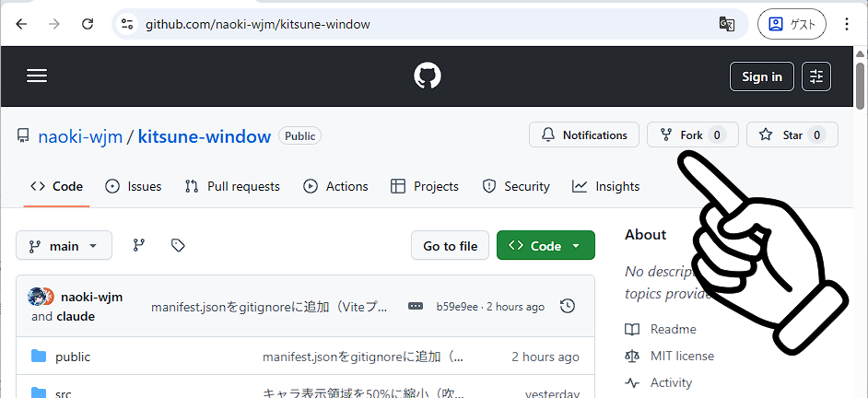Open the Security tab
The height and width of the screenshot is (398, 868).
[x=516, y=186]
